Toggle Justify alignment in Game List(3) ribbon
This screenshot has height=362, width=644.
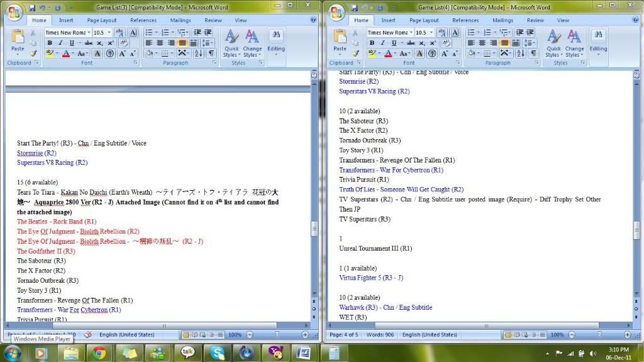[182, 43]
